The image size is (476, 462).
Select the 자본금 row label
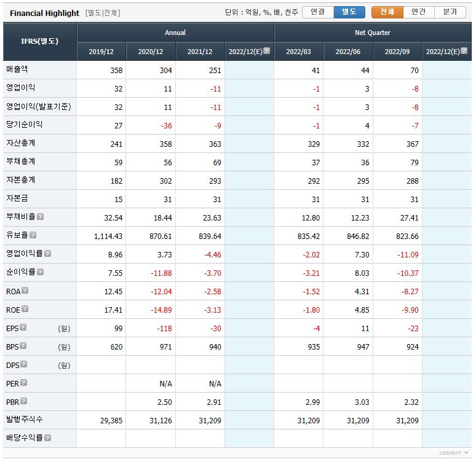(x=17, y=198)
